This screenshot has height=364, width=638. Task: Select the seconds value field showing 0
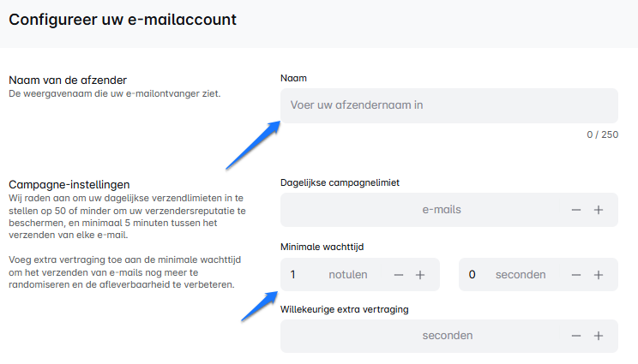click(472, 275)
